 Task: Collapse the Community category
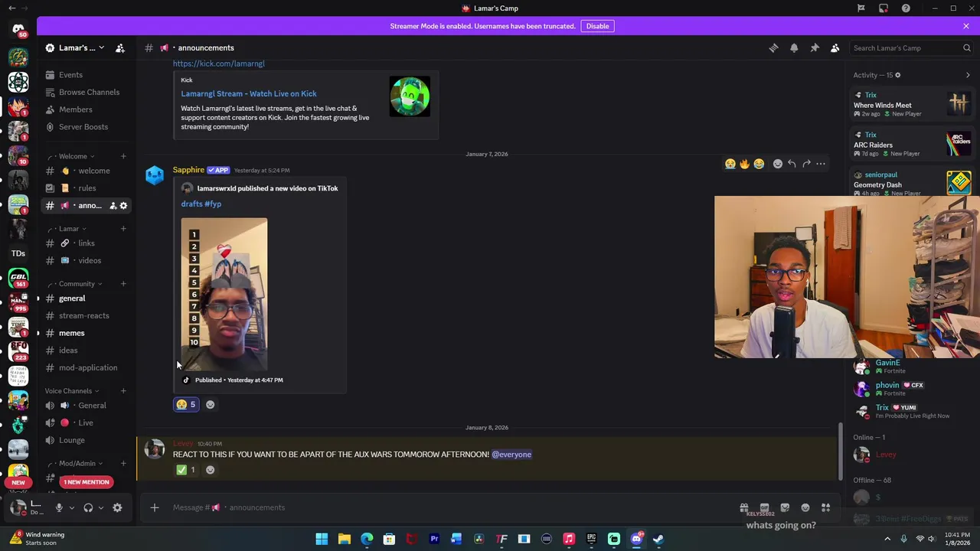(x=77, y=284)
